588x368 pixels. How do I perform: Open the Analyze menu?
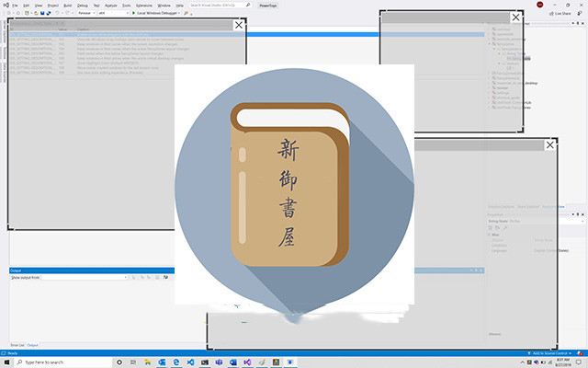pos(111,6)
